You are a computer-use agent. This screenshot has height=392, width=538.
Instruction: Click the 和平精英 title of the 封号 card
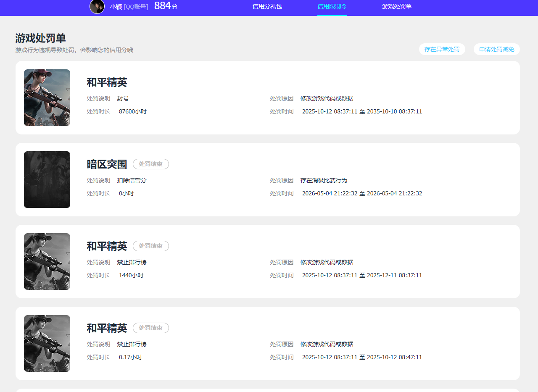107,82
